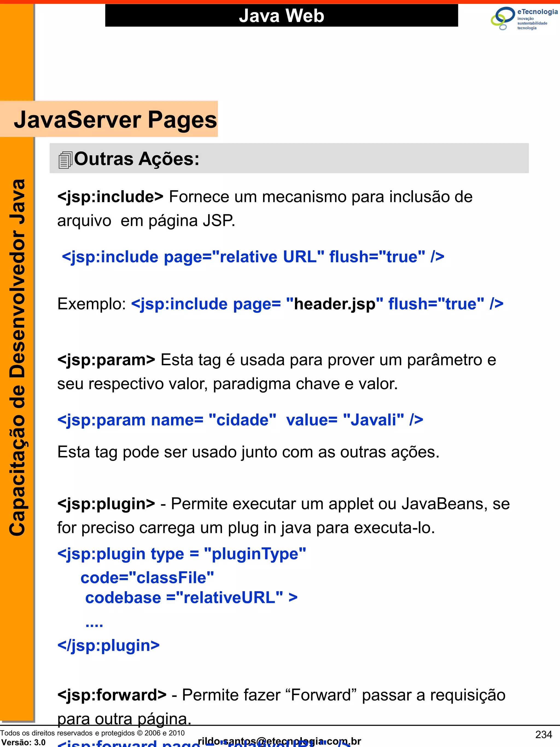Screen dimensions: 560x747
Task: Click the header.jsp text in the example
Action: coord(334,304)
